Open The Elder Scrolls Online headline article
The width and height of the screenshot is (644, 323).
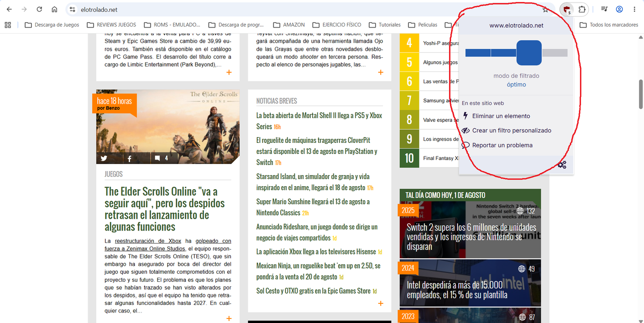pos(165,209)
